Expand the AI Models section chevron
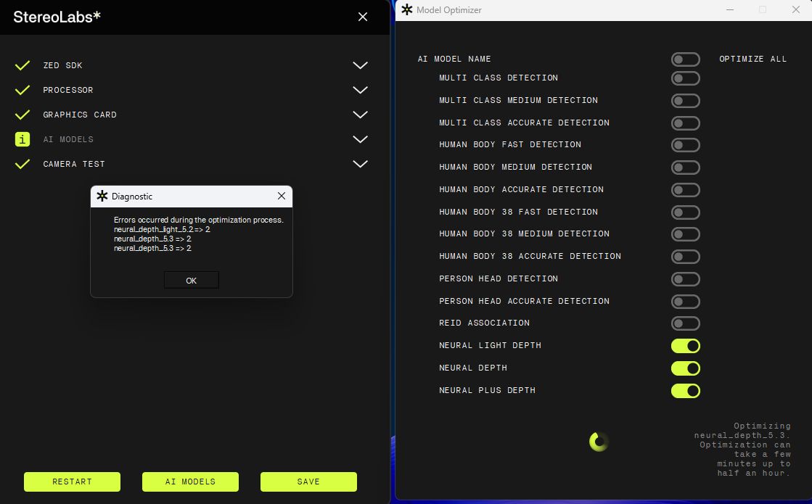 [x=360, y=139]
